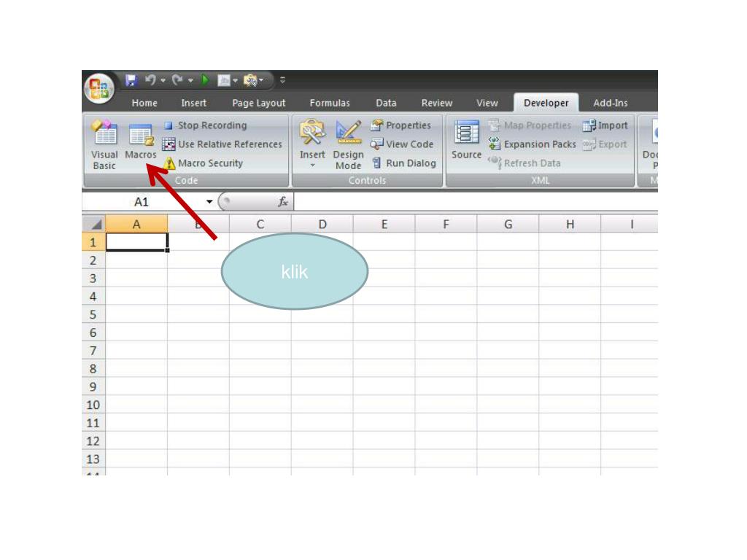The height and width of the screenshot is (560, 747).
Task: Open the Office Button menu
Action: 99,88
